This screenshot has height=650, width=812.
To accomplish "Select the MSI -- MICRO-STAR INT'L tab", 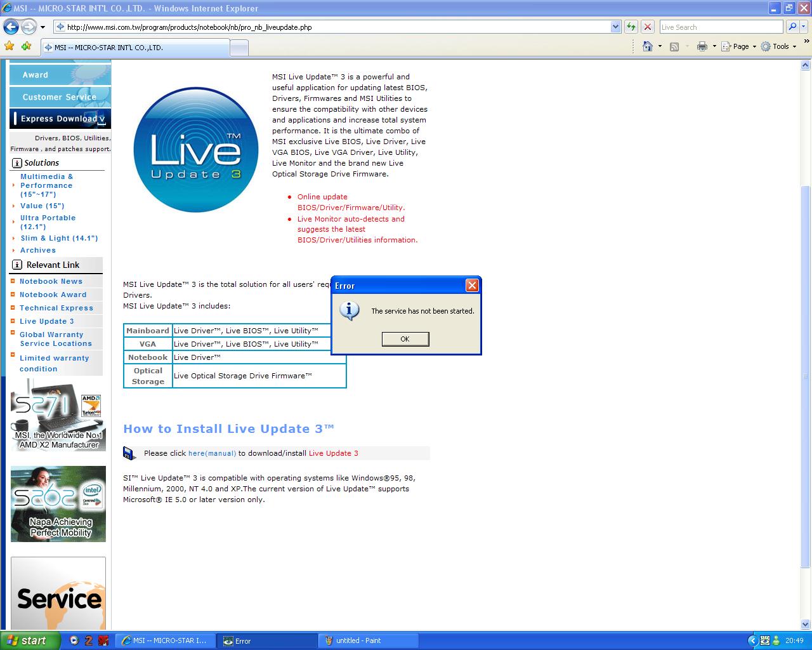I will point(135,48).
